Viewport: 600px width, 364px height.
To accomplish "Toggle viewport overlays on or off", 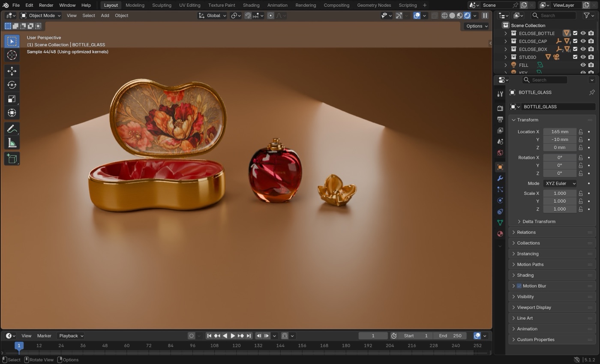I will point(417,15).
